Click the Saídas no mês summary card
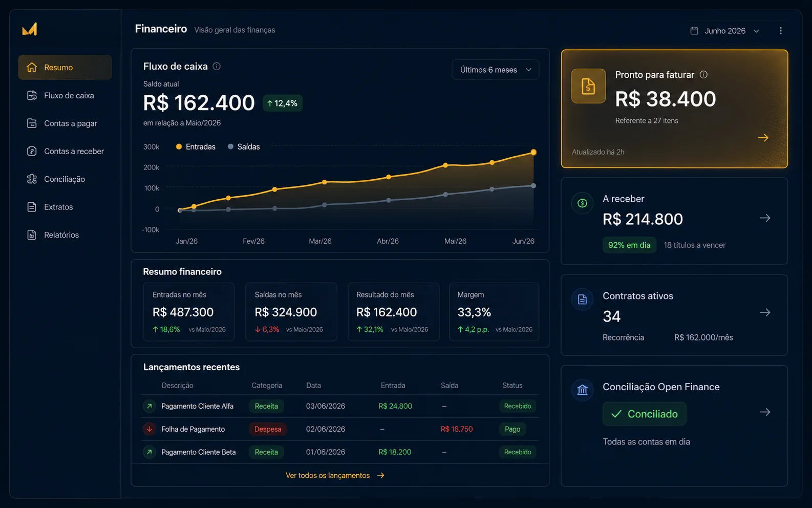Viewport: 812px width, 508px height. point(291,312)
